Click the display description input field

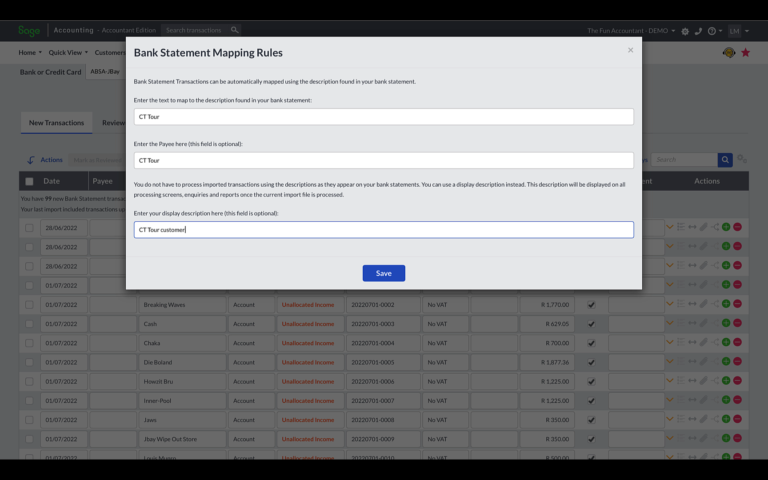click(384, 230)
